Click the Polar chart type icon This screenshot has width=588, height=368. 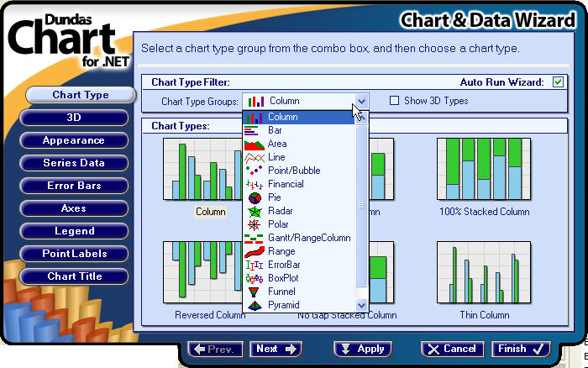[x=255, y=224]
